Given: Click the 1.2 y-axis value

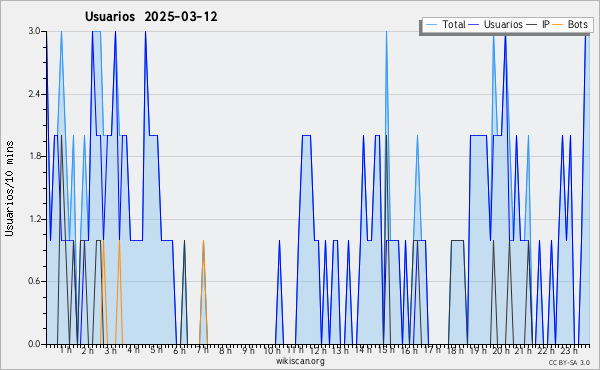Looking at the screenshot, I should click(x=34, y=219).
